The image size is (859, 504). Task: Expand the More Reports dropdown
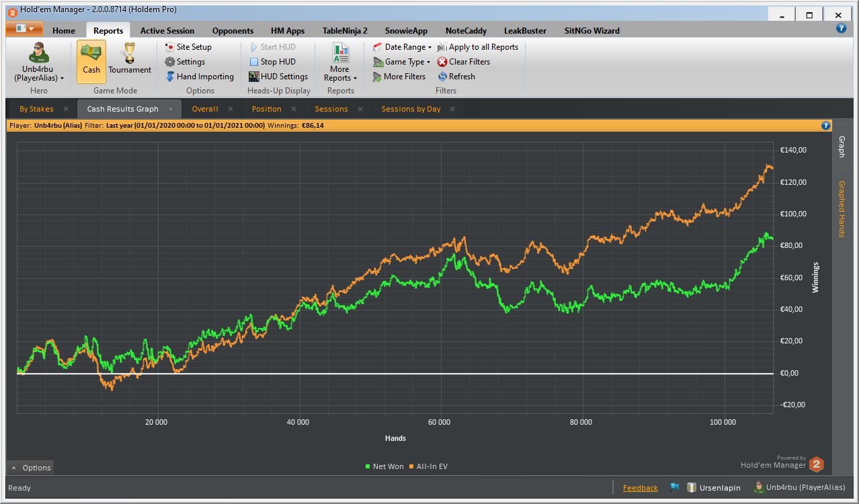(x=341, y=62)
